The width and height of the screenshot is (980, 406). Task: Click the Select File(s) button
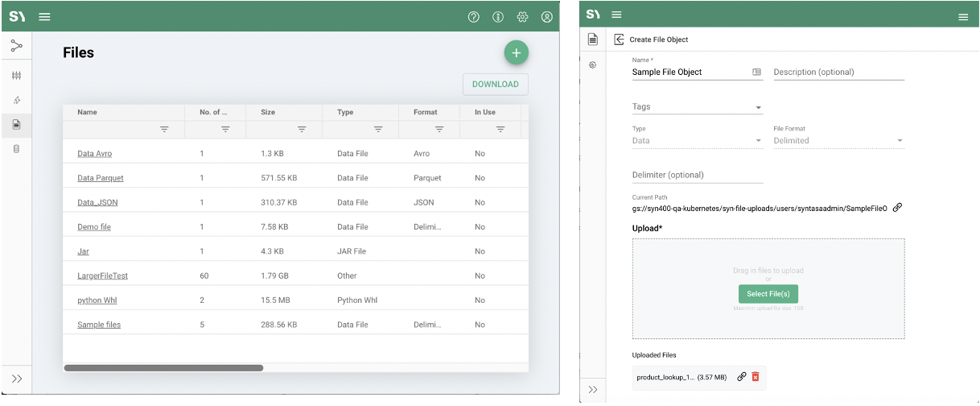point(768,294)
